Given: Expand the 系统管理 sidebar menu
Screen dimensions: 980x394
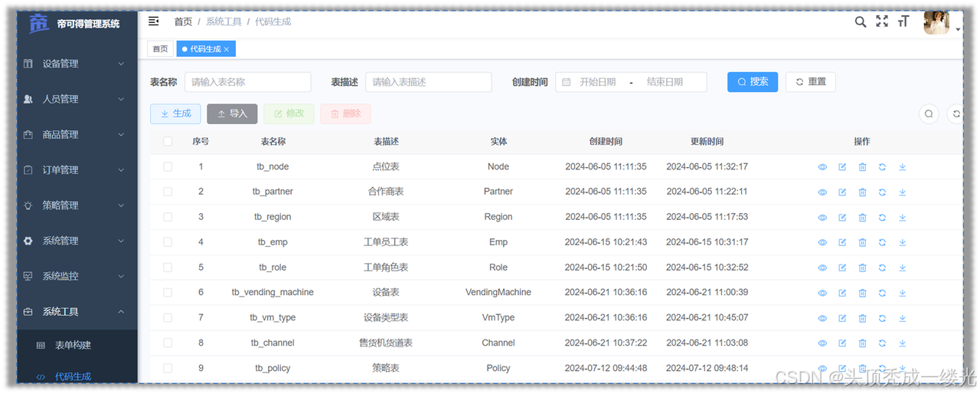Looking at the screenshot, I should point(77,241).
